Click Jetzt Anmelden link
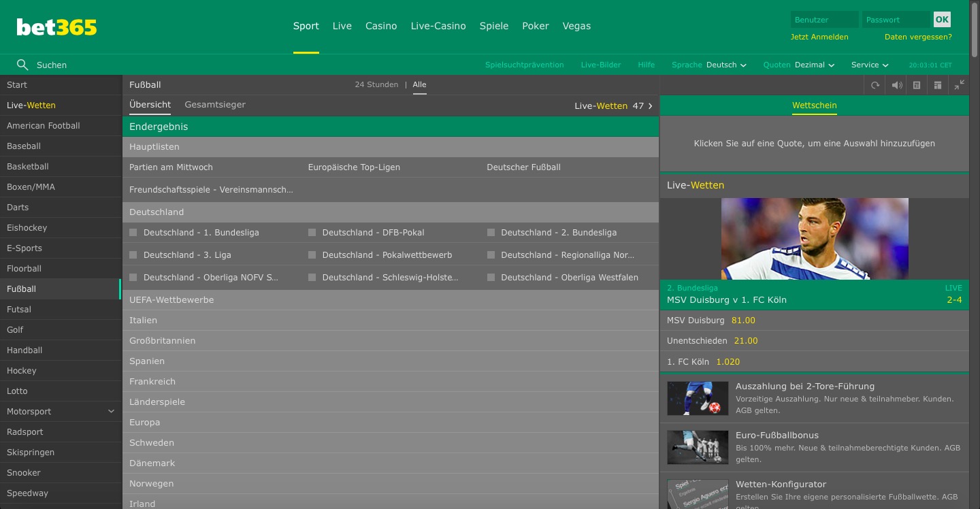 [819, 37]
